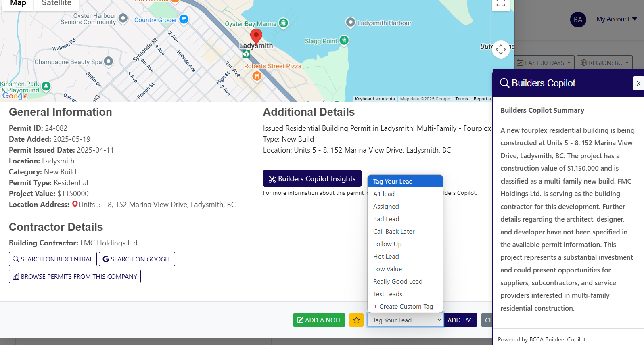This screenshot has height=345, width=644.
Task: Click the Slagg Point park marker
Action: [344, 40]
